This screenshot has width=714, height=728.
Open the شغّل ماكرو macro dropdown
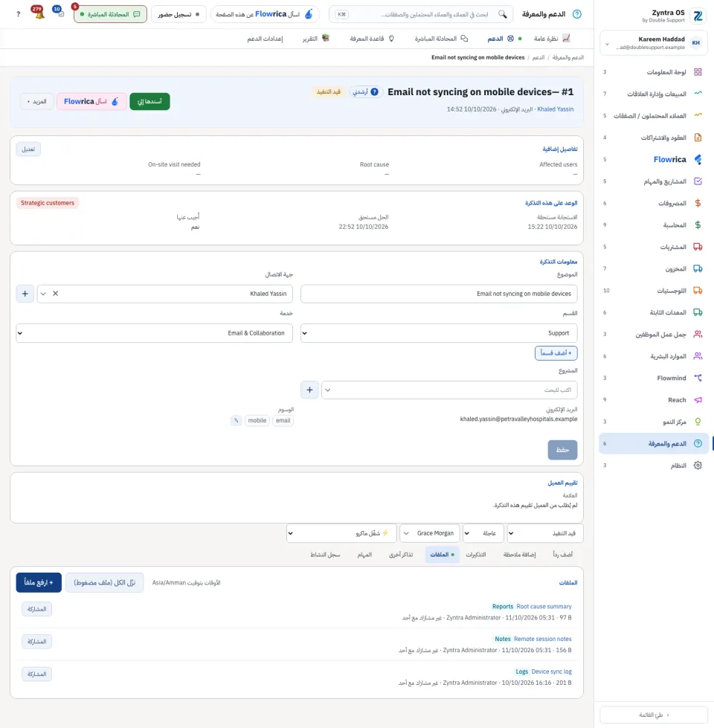click(x=341, y=533)
